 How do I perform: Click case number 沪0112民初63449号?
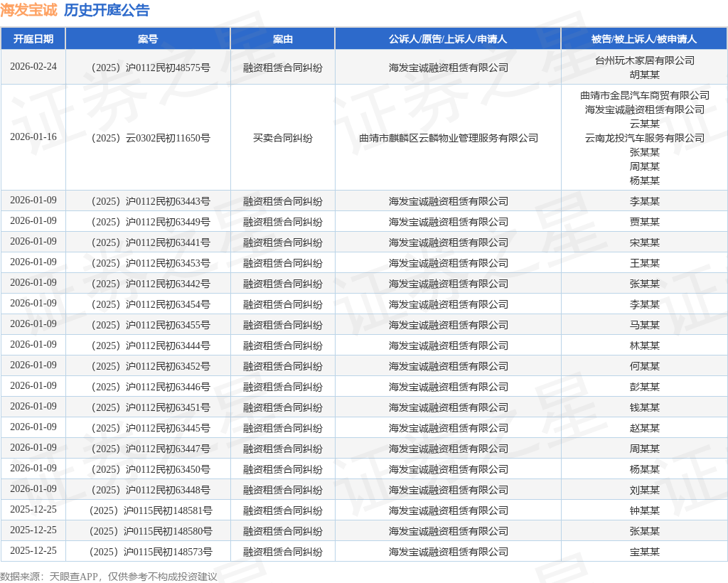tap(151, 222)
